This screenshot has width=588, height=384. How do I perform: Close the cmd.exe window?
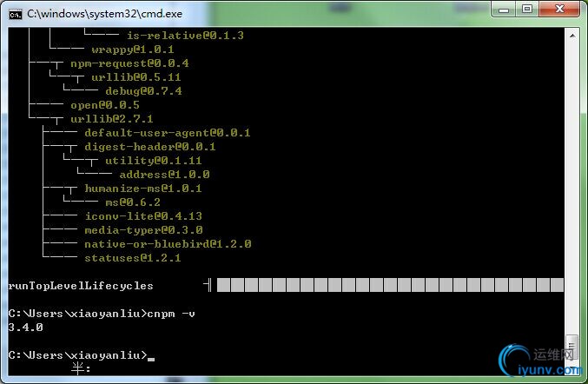click(x=559, y=10)
